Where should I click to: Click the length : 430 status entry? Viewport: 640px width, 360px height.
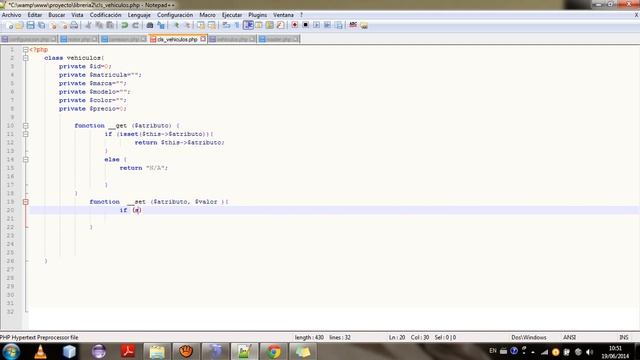tap(309, 337)
